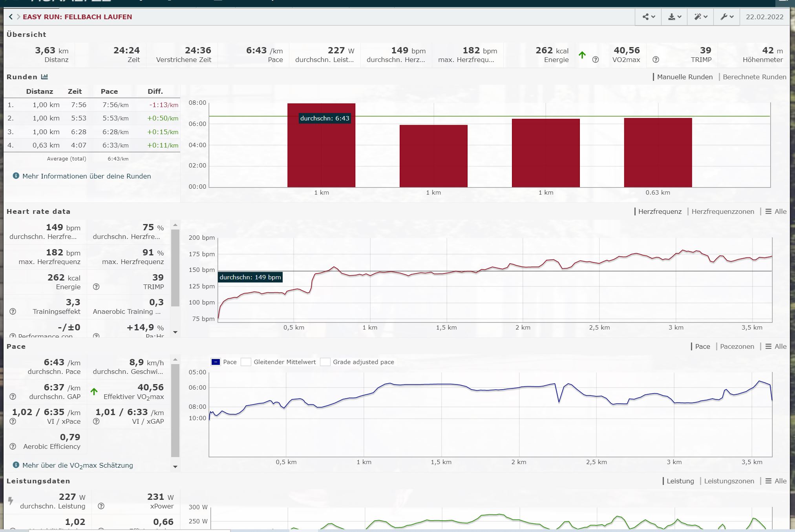
Task: Click help icon beside Aerobic Efficiency
Action: tap(13, 446)
